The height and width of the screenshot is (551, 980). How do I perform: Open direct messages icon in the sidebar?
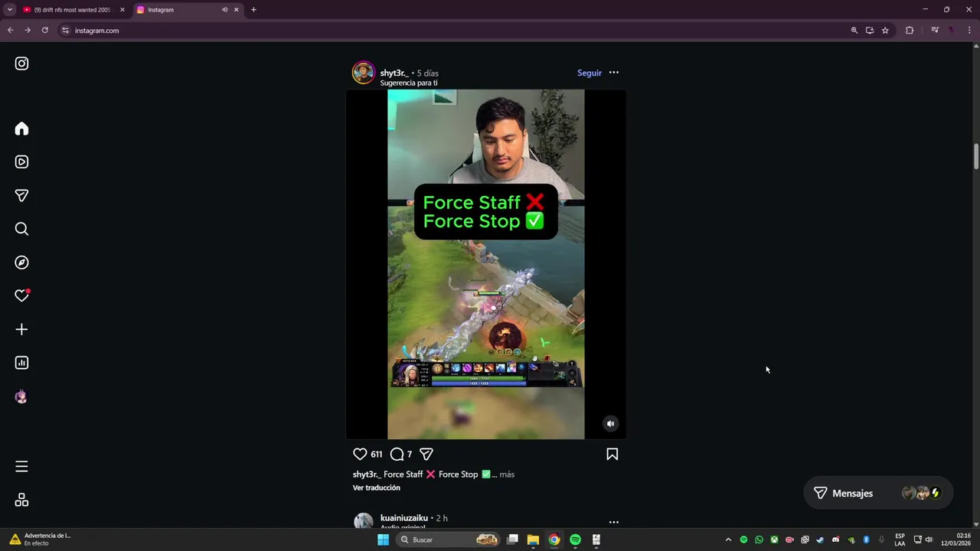(x=21, y=195)
